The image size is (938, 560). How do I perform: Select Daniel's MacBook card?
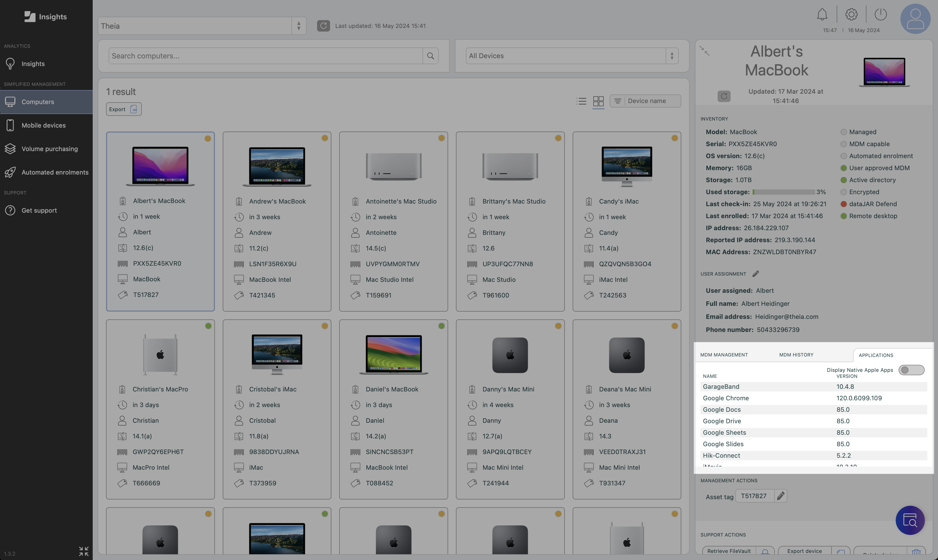tap(394, 409)
